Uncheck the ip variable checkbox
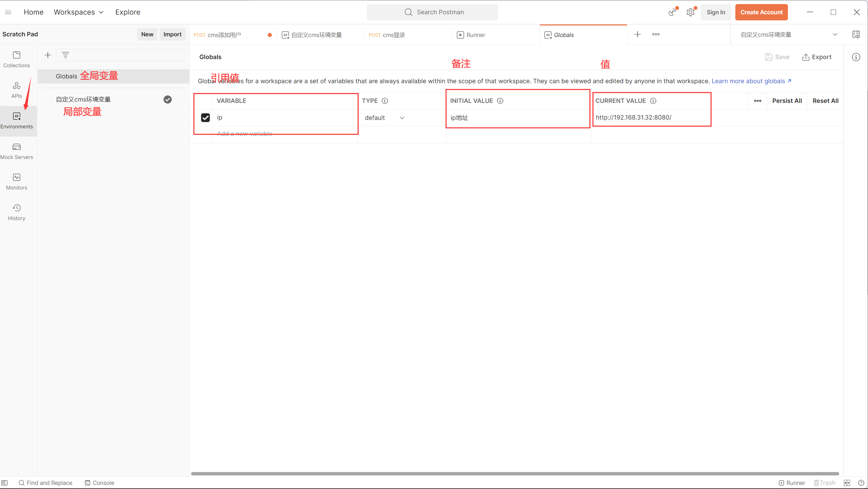This screenshot has width=868, height=489. click(x=205, y=117)
